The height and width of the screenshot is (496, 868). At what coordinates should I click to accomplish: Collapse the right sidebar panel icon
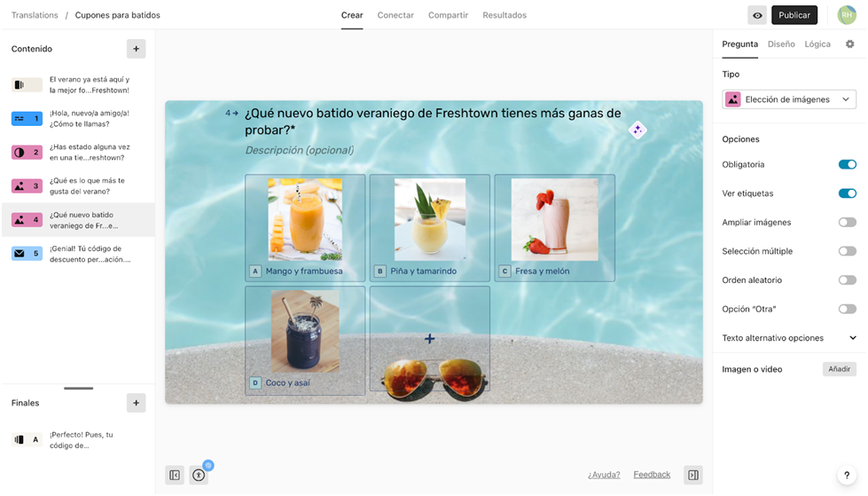tap(693, 475)
